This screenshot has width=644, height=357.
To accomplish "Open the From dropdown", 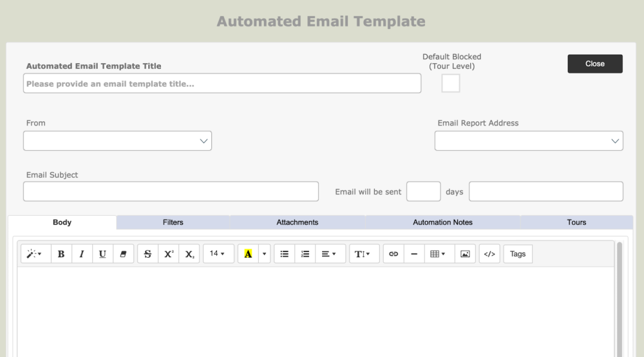I will (117, 141).
